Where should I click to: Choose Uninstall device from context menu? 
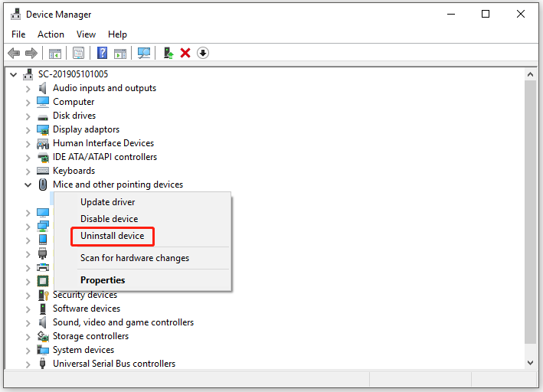tap(113, 236)
